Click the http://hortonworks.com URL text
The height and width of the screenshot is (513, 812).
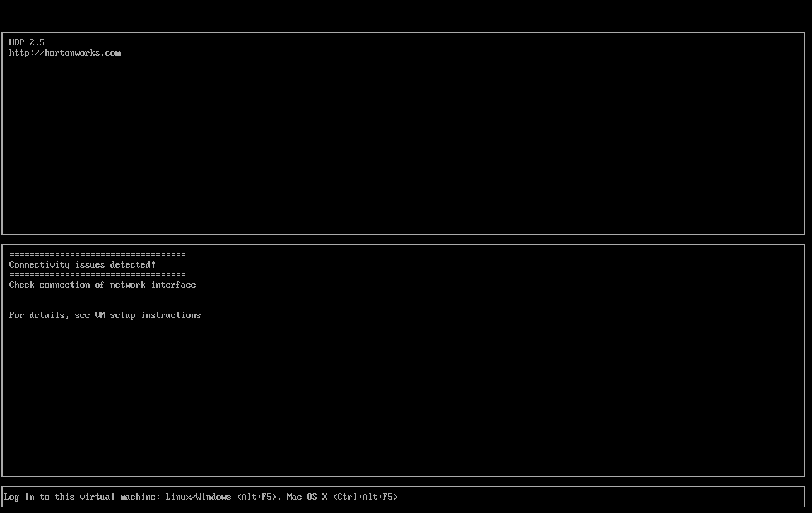[x=65, y=53]
